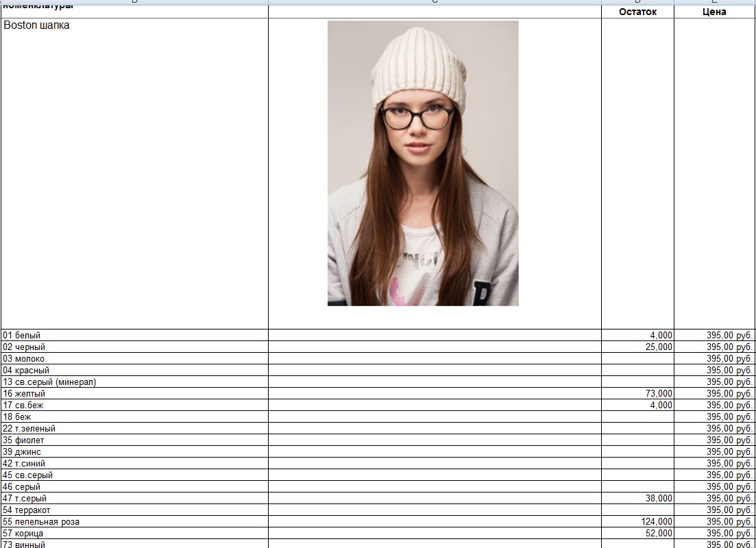Screen dimensions: 756x548
Task: Click the Цена column header cell
Action: [715, 12]
